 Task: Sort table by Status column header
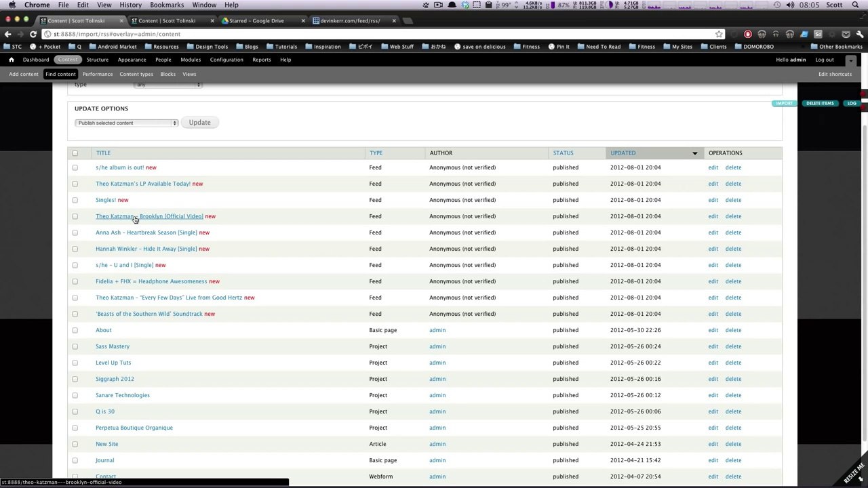click(563, 153)
